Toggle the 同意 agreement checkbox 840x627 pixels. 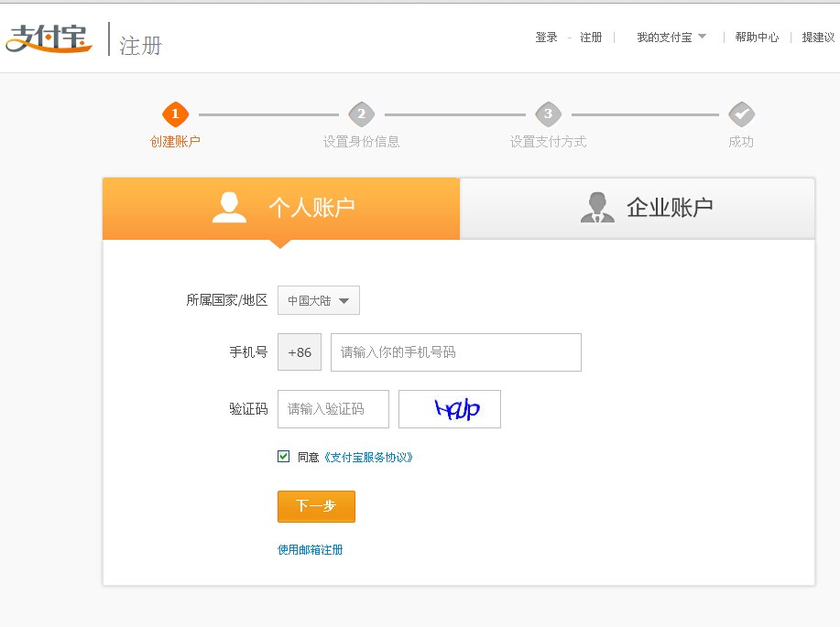tap(284, 456)
